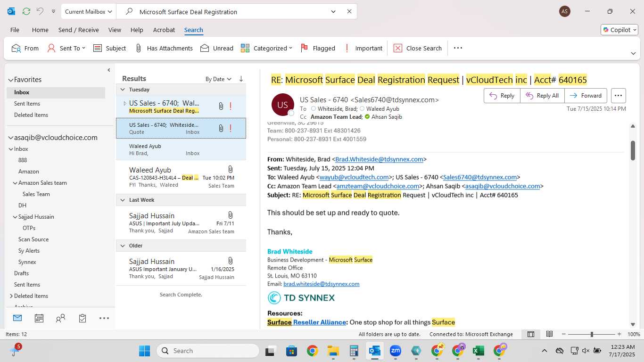Open the File menu
644x362 pixels.
15,30
